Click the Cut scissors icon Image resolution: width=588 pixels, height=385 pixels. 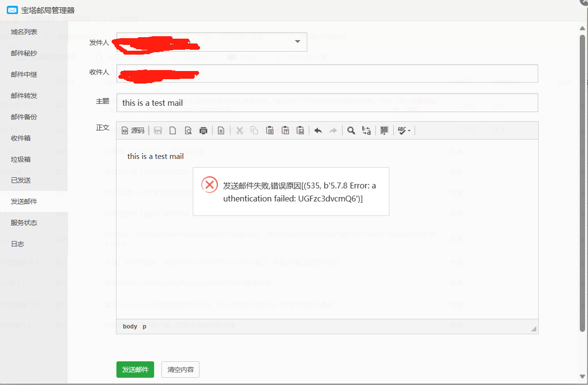(x=239, y=130)
